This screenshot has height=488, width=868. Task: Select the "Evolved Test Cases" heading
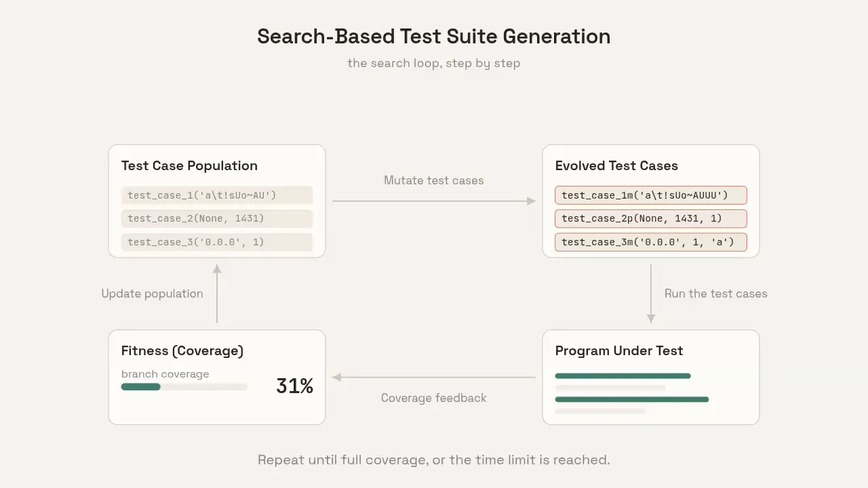(x=616, y=165)
